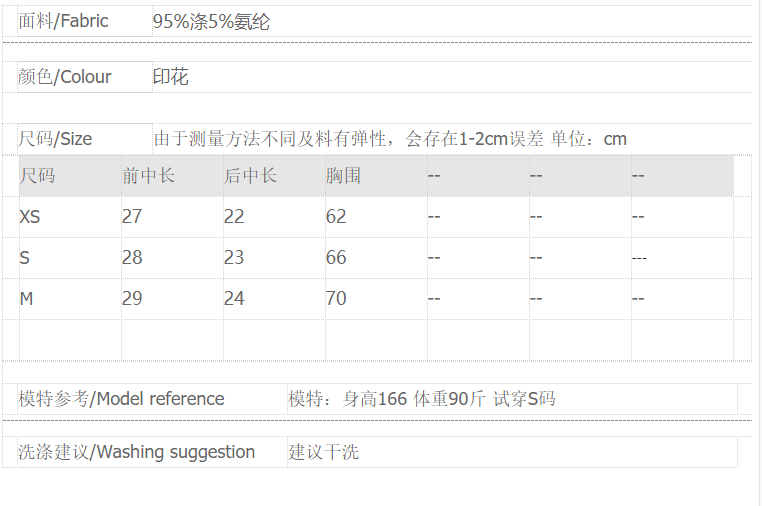Image resolution: width=762 pixels, height=506 pixels.
Task: Select the XS size row label
Action: [x=30, y=217]
